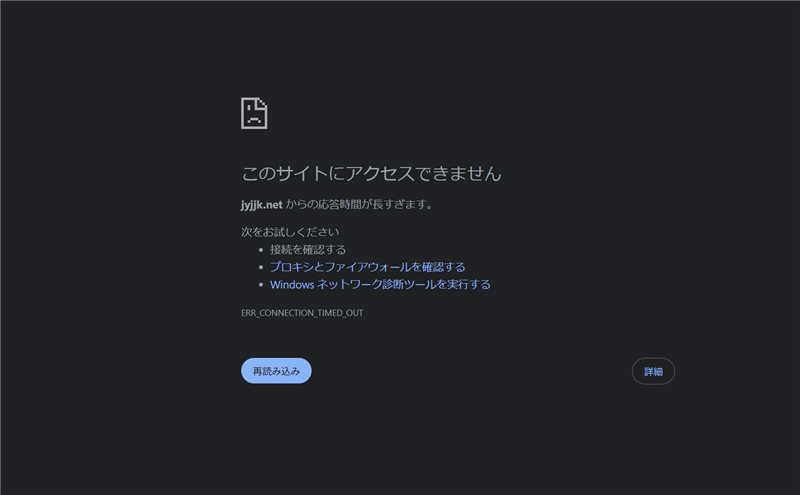
Task: Click the sad page error icon
Action: pyautogui.click(x=254, y=113)
